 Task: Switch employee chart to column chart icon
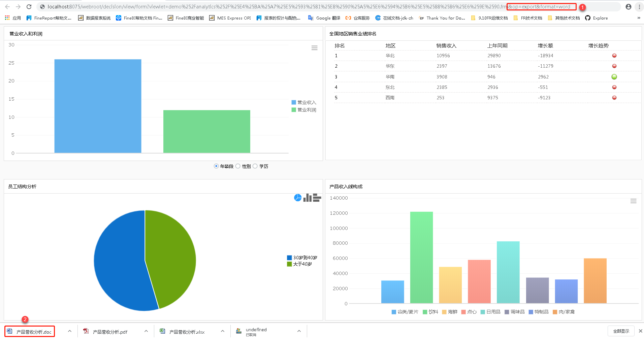(307, 198)
